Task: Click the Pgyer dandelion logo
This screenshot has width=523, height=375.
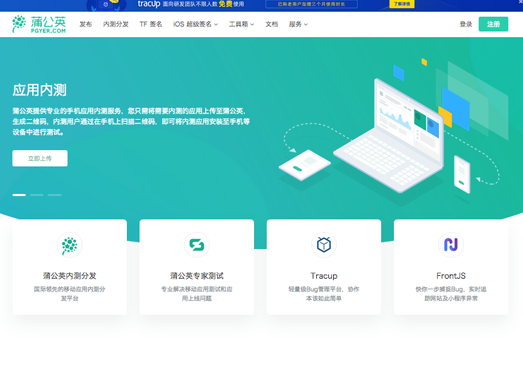Action: pos(39,24)
